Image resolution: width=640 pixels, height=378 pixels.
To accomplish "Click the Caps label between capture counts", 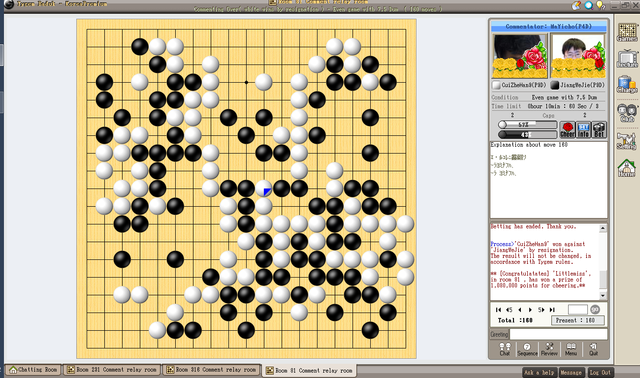I will (x=548, y=116).
